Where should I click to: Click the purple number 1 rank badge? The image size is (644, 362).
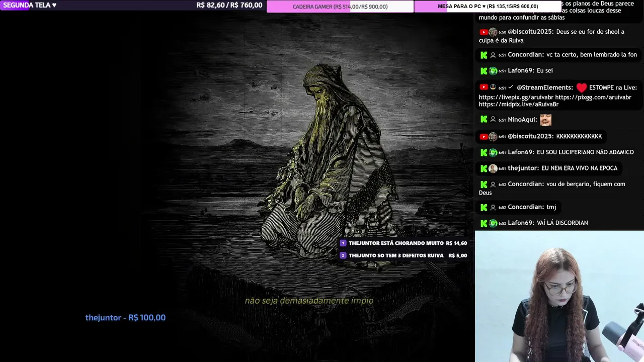click(343, 243)
